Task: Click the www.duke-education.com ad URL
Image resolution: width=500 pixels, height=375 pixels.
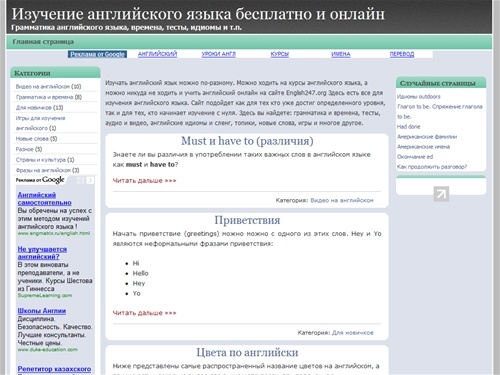Action: point(48,350)
